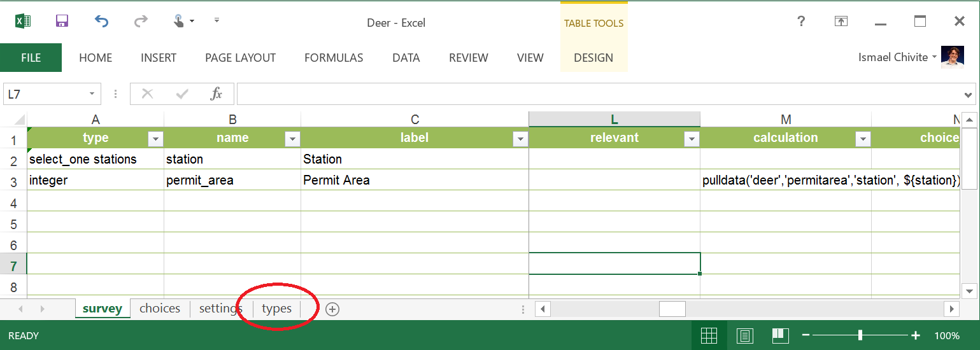Viewport: 980px width, 350px height.
Task: Select the lowercase 'station' name cell
Action: (232, 159)
